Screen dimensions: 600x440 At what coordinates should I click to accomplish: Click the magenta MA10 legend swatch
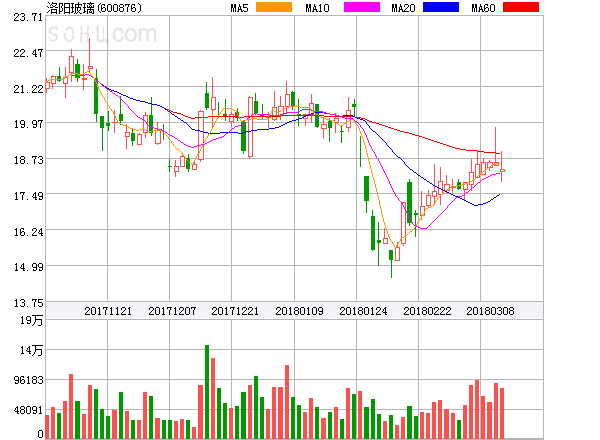[362, 7]
